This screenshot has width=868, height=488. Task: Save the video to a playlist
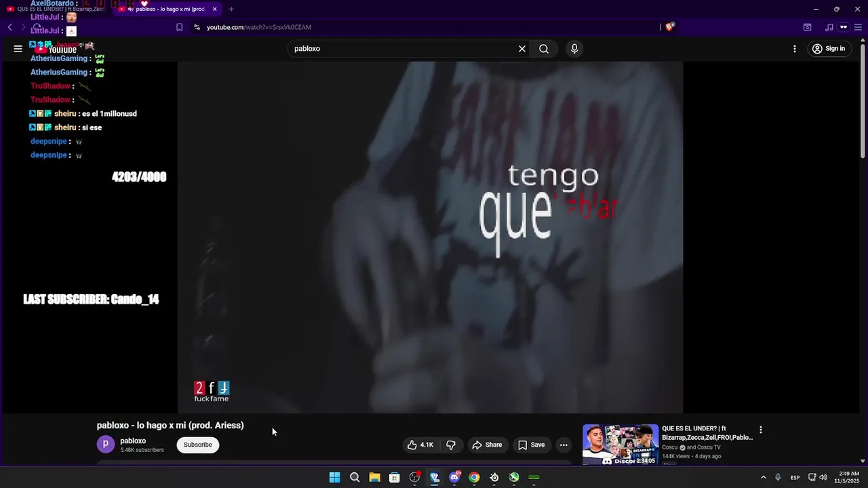coord(531,445)
